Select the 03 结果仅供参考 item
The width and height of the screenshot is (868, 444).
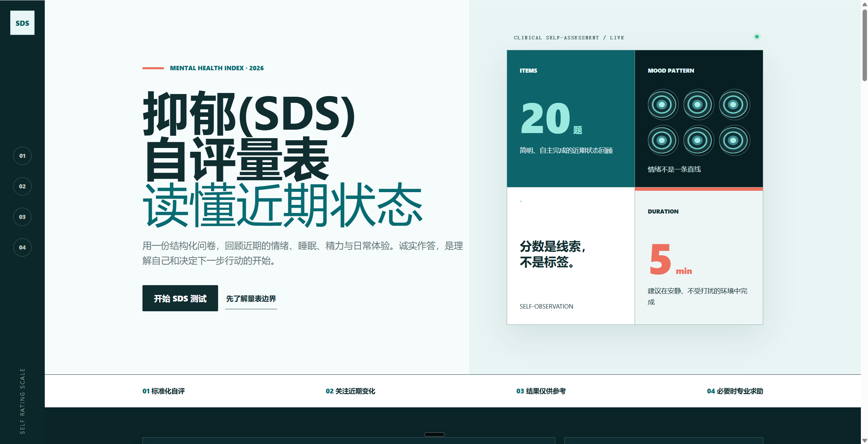[541, 391]
